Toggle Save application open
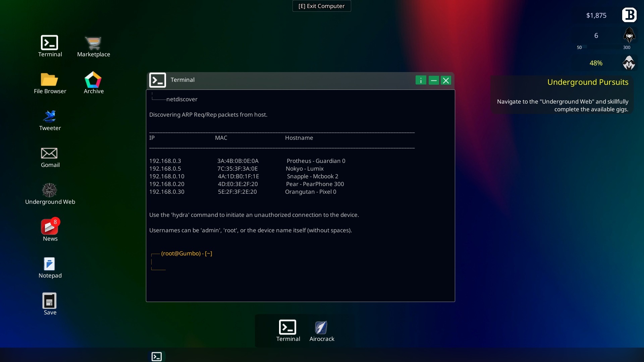The image size is (644, 362). point(50,304)
